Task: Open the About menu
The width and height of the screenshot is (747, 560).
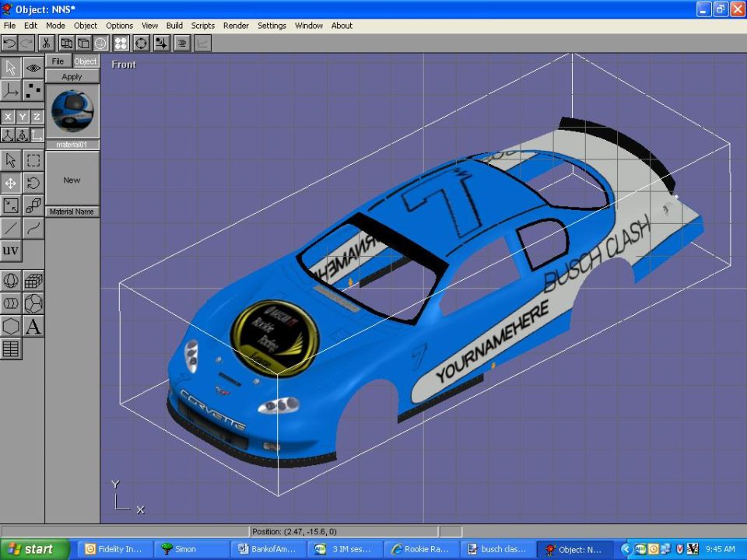Action: tap(342, 26)
